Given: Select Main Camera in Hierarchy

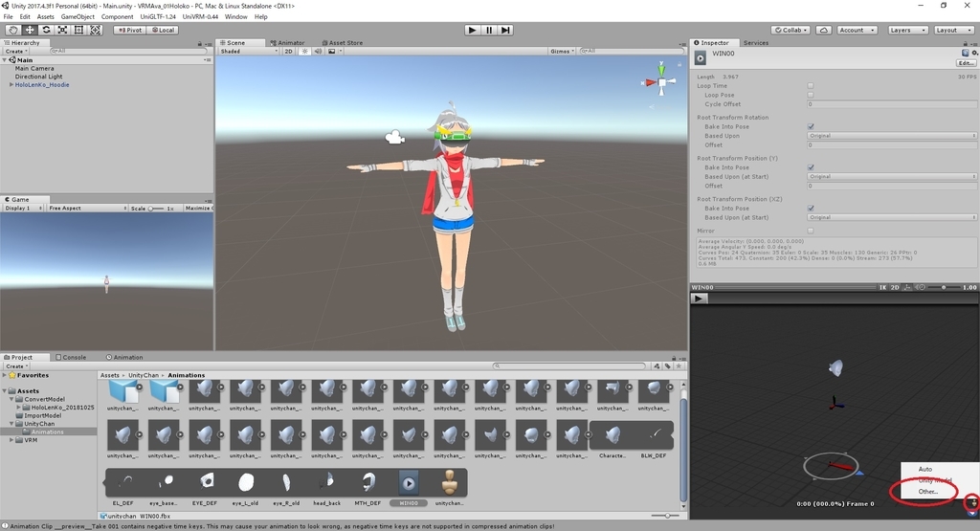Looking at the screenshot, I should tap(34, 68).
